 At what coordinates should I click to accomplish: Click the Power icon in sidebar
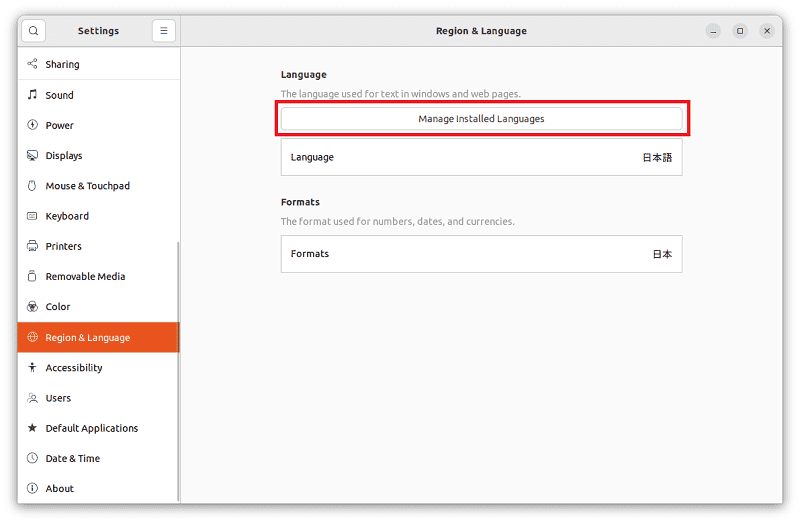click(x=32, y=124)
